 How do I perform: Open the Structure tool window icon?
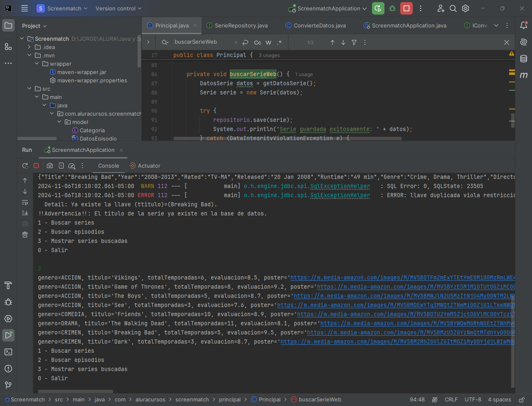click(x=8, y=46)
